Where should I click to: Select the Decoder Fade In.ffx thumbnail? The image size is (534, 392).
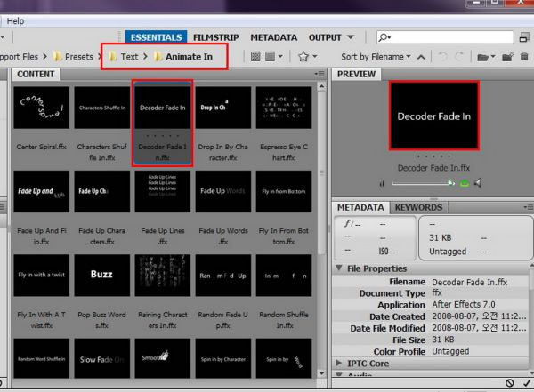coord(163,108)
